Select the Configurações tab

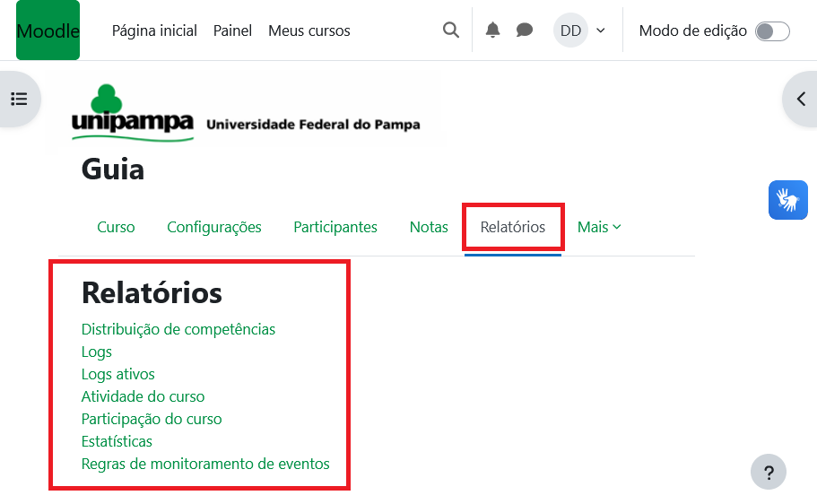coord(214,228)
